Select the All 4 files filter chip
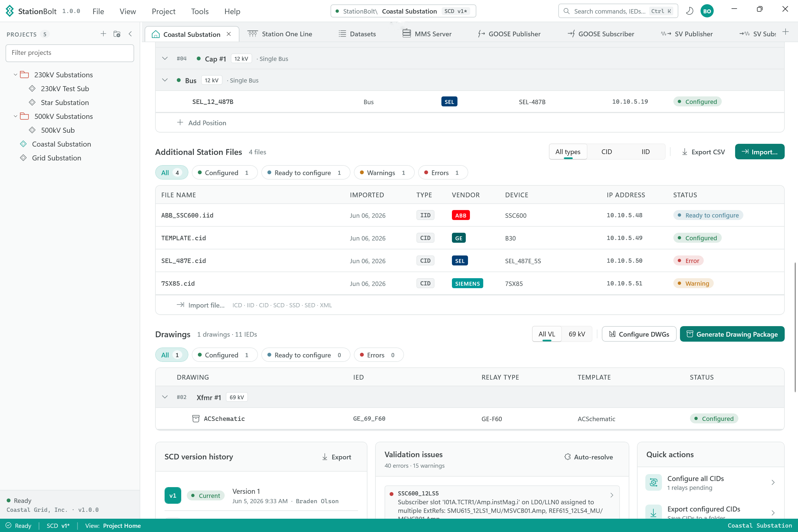This screenshot has height=532, width=798. (x=172, y=173)
